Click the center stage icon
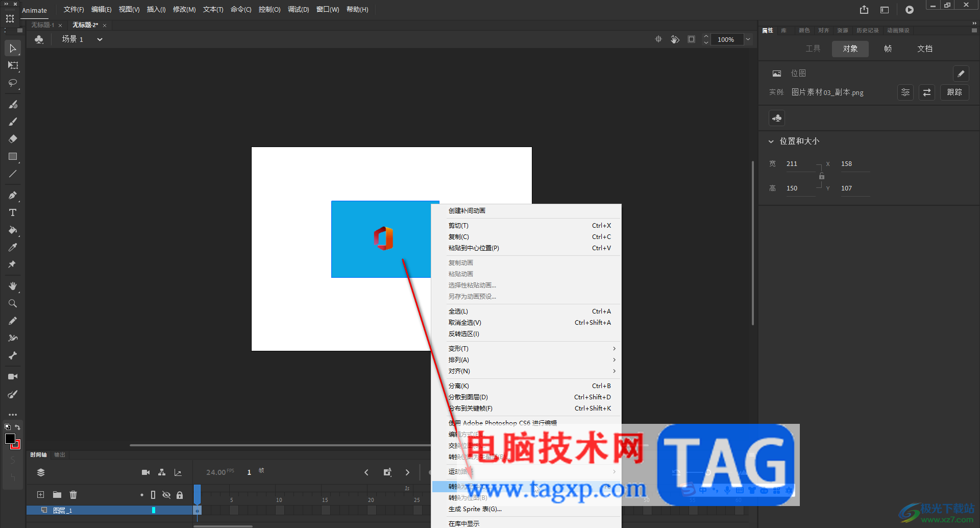Screen dimensions: 980x528 click(658, 39)
